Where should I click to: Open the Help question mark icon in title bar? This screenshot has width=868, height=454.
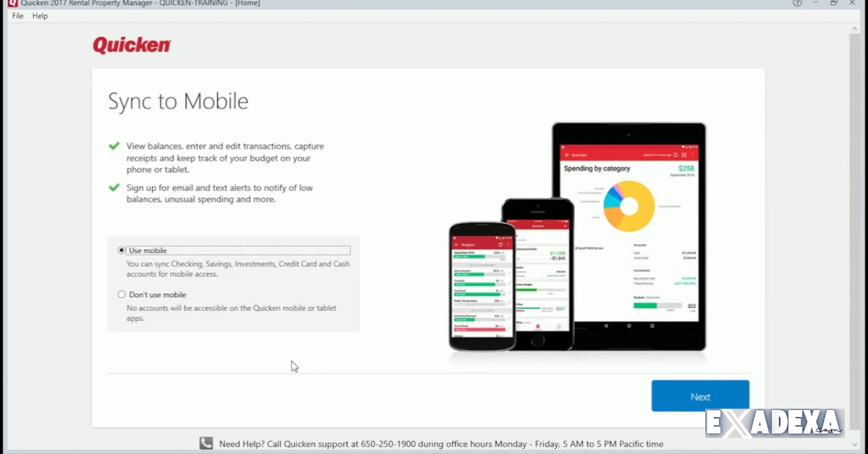[796, 3]
